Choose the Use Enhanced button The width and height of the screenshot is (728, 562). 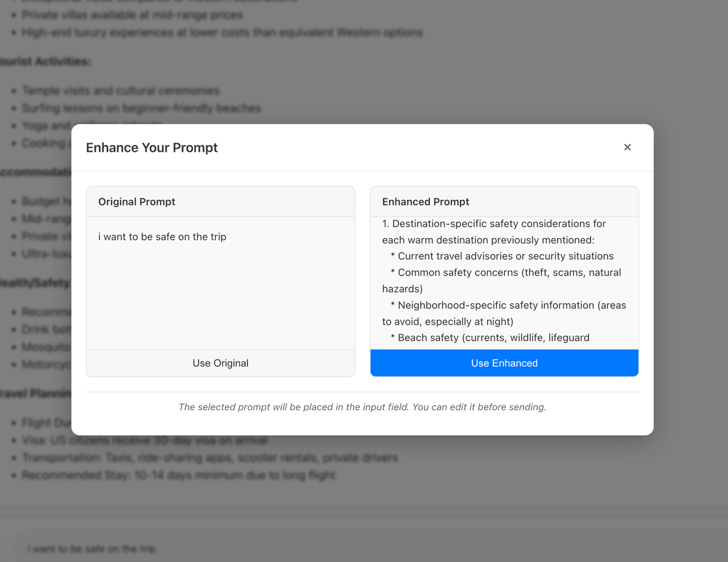point(504,363)
